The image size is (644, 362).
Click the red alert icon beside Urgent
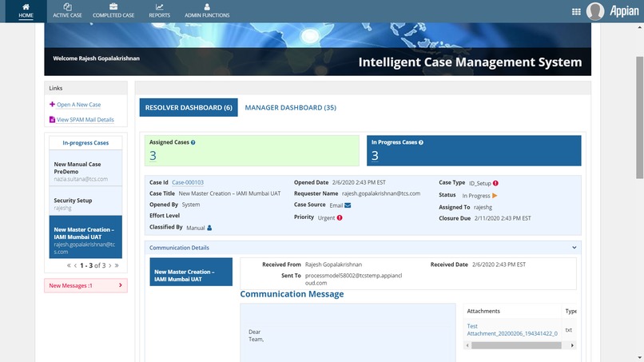[340, 218]
